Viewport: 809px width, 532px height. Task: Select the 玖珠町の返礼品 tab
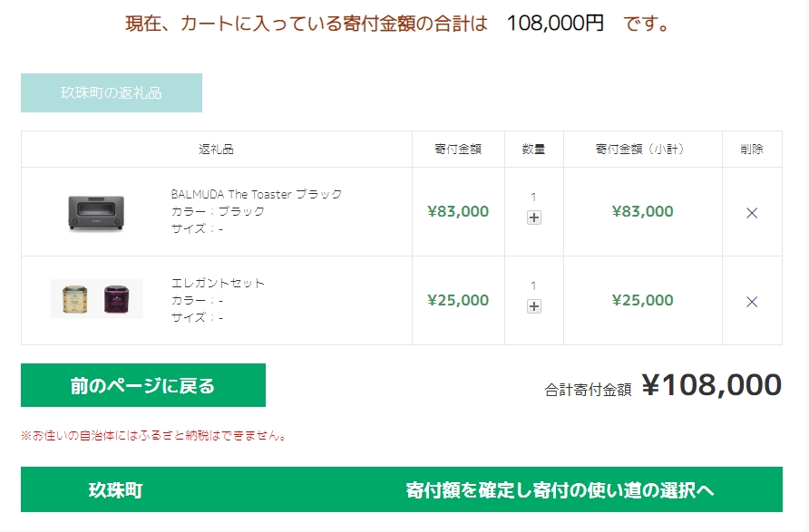(112, 92)
